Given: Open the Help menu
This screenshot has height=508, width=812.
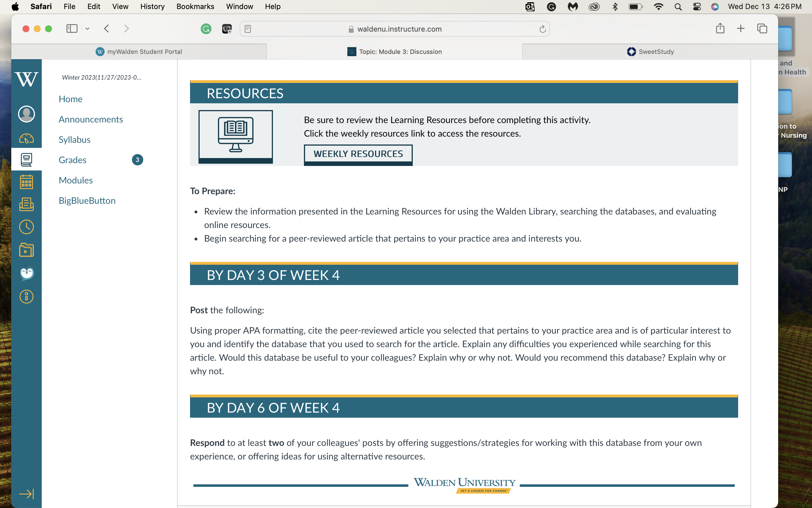Looking at the screenshot, I should tap(272, 6).
